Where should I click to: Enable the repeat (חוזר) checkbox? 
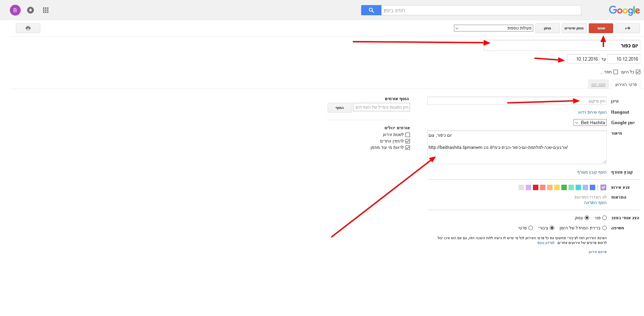pos(616,72)
